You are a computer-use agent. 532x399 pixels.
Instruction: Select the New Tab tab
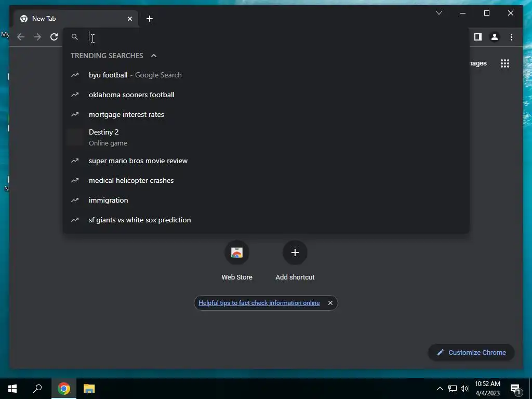(76, 19)
